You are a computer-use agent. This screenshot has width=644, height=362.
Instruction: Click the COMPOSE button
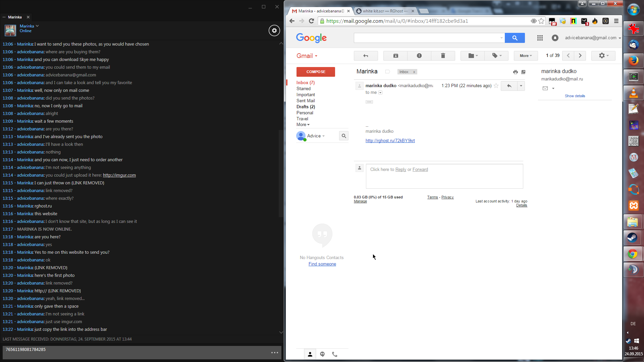[x=315, y=72]
